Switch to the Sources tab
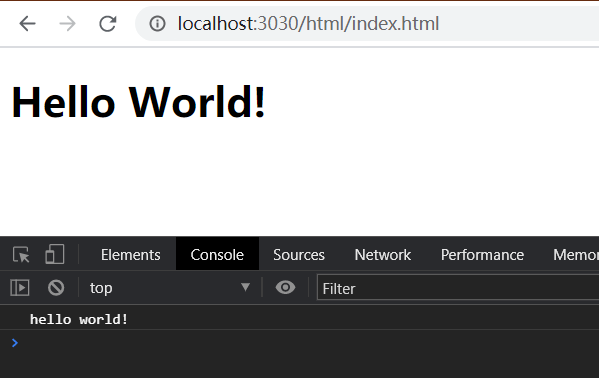The height and width of the screenshot is (378, 599). (299, 255)
